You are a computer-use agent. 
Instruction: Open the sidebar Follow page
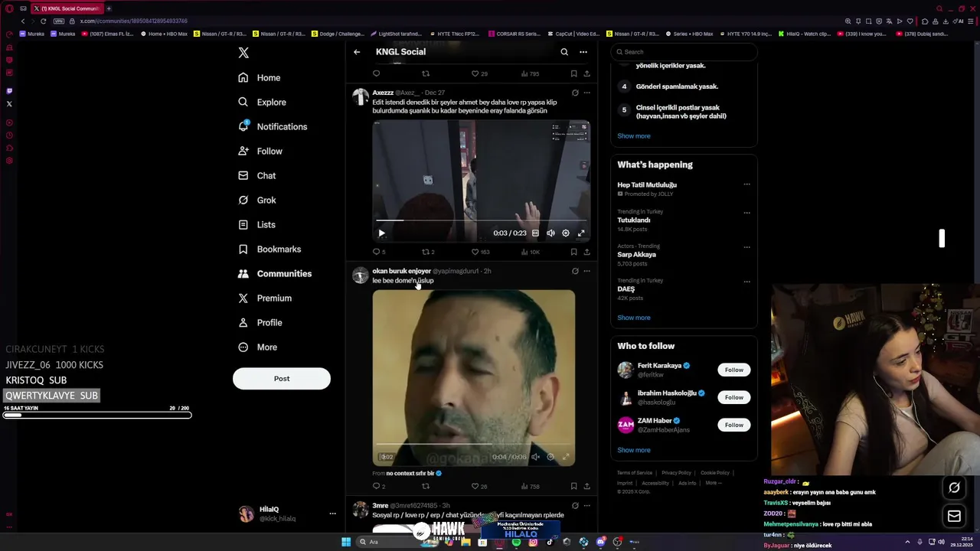click(x=260, y=151)
